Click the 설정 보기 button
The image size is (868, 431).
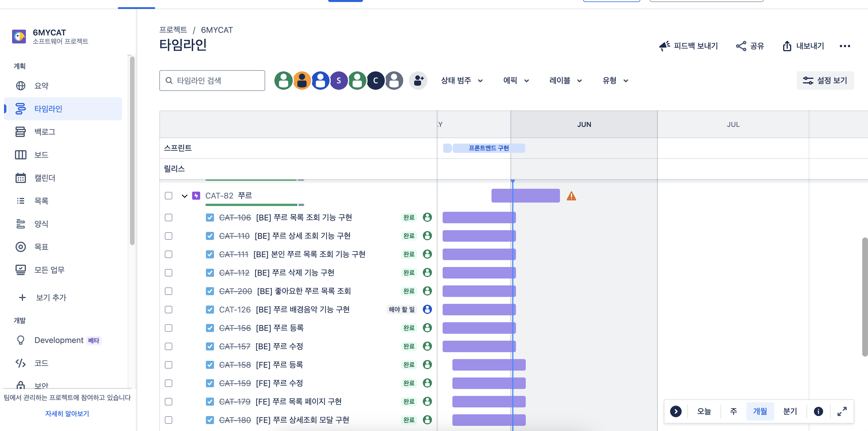(825, 81)
